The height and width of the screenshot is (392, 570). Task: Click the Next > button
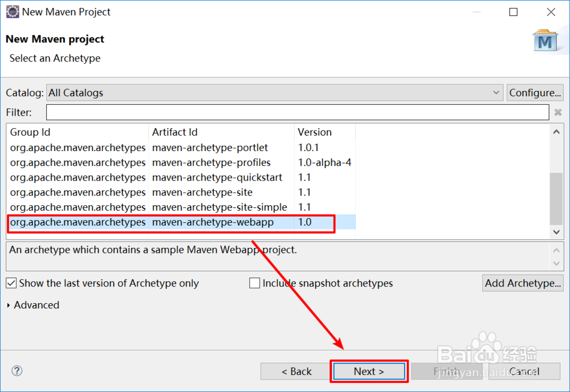tap(369, 371)
